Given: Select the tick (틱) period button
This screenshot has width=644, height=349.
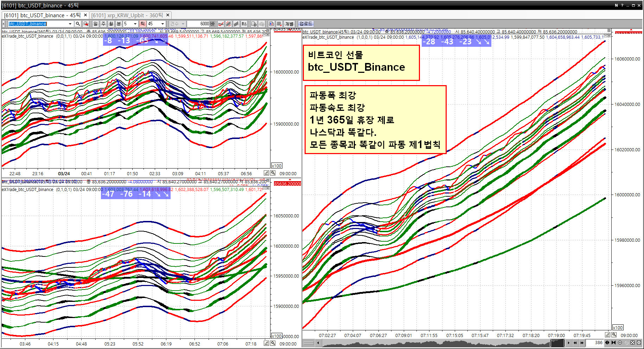Looking at the screenshot, I should tap(142, 24).
